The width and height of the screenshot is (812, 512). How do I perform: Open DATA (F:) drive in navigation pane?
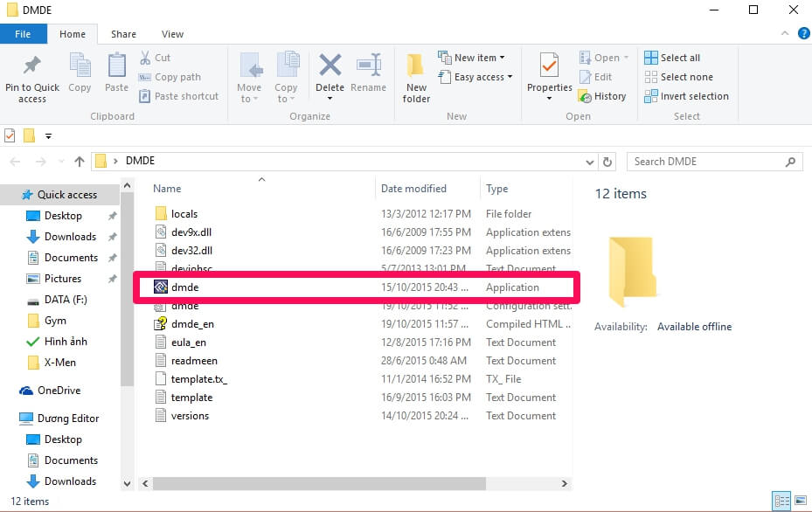(x=66, y=300)
